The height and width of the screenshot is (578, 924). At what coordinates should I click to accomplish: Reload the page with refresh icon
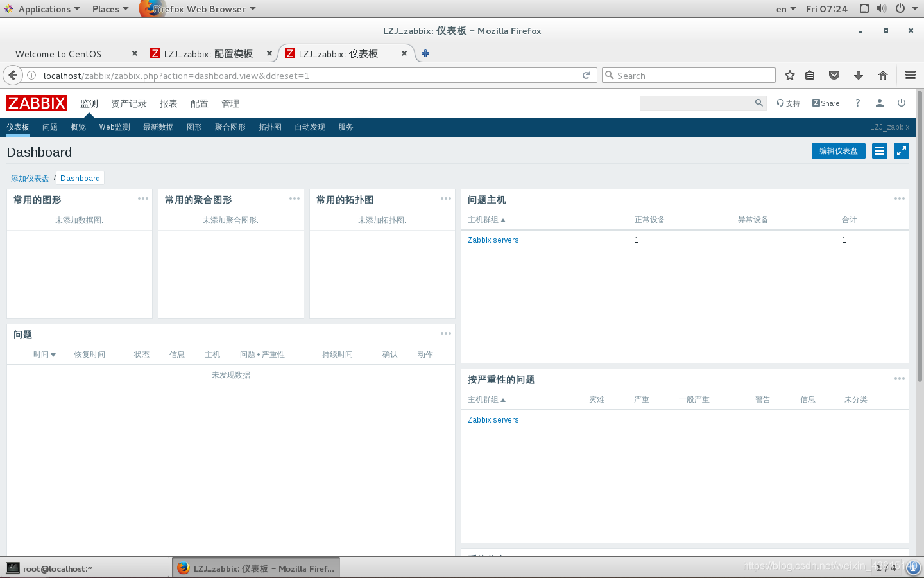(x=586, y=75)
